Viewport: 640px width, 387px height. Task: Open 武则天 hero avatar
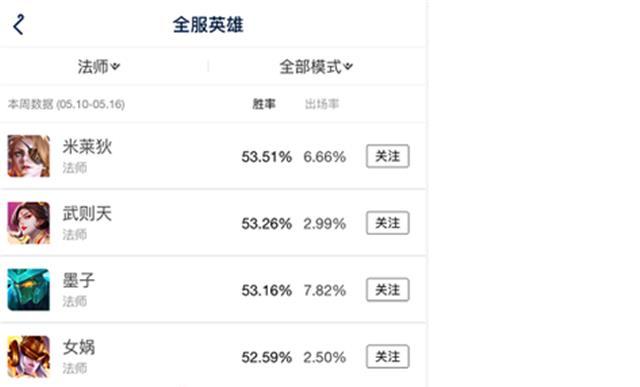tap(29, 223)
